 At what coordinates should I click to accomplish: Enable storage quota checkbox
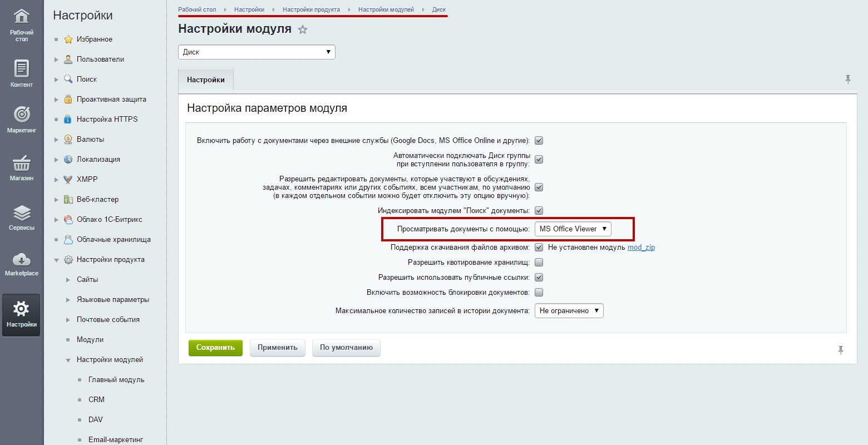(539, 263)
